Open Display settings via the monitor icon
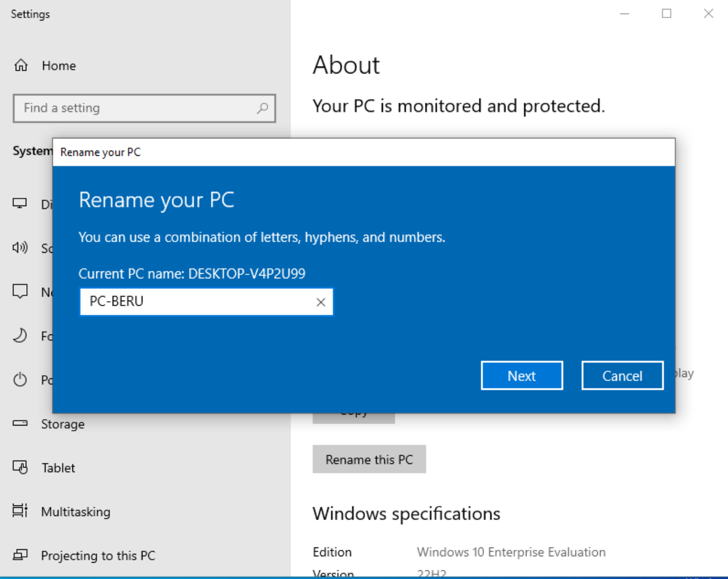The image size is (728, 579). (20, 203)
